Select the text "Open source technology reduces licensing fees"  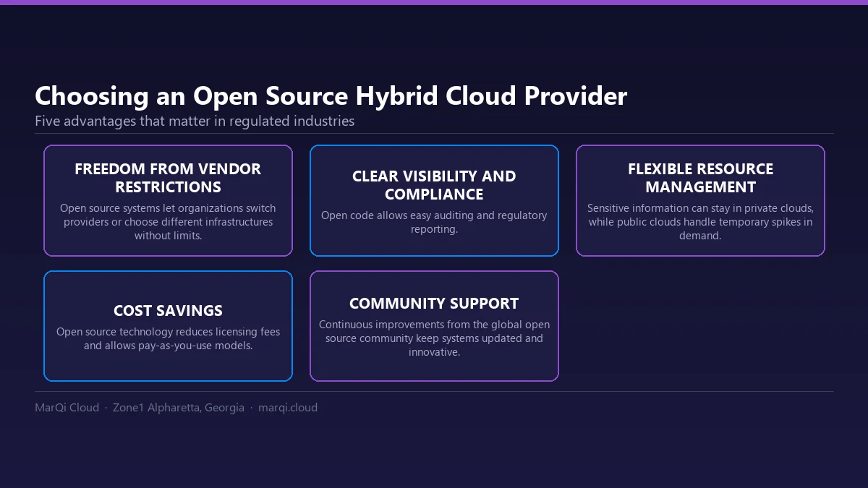[x=168, y=332]
